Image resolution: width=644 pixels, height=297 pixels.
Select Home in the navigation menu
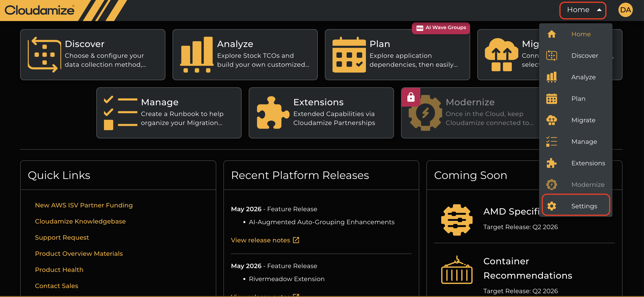coord(576,34)
